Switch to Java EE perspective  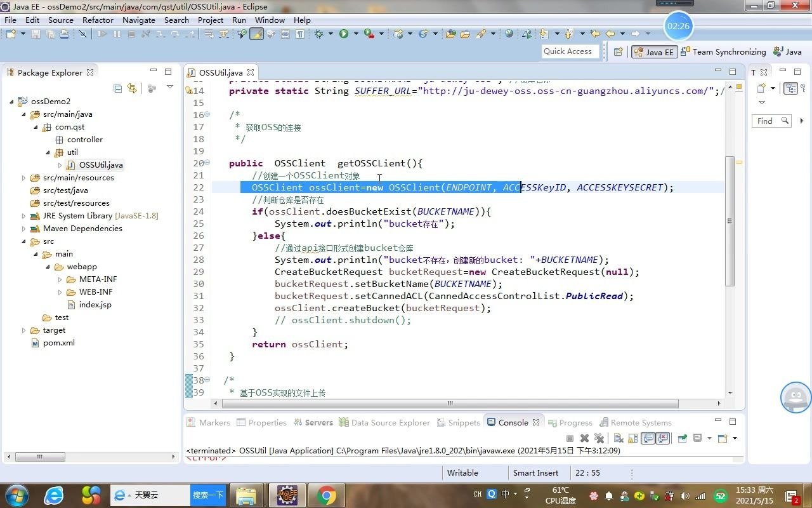tap(654, 52)
